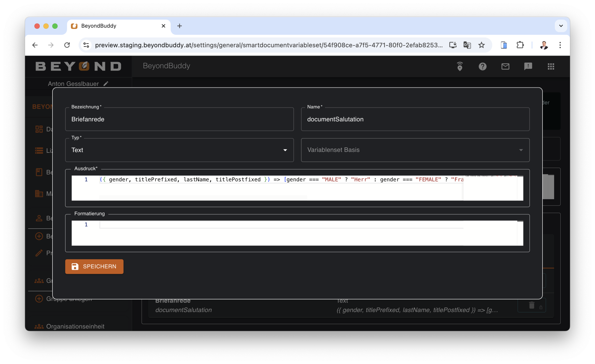The width and height of the screenshot is (595, 364).
Task: Expand the Variablenset Basis dropdown
Action: pos(415,150)
